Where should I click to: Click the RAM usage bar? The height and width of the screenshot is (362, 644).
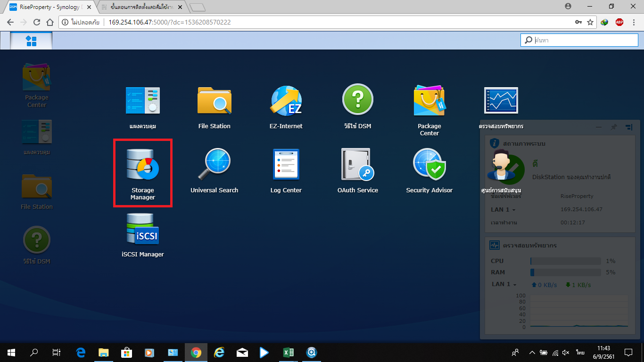[x=565, y=272]
